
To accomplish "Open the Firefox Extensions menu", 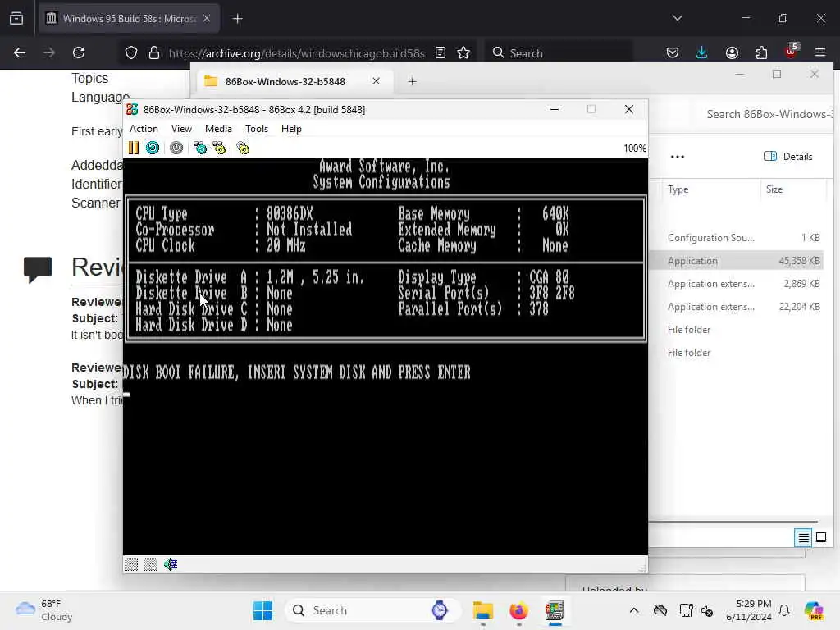I will click(761, 52).
